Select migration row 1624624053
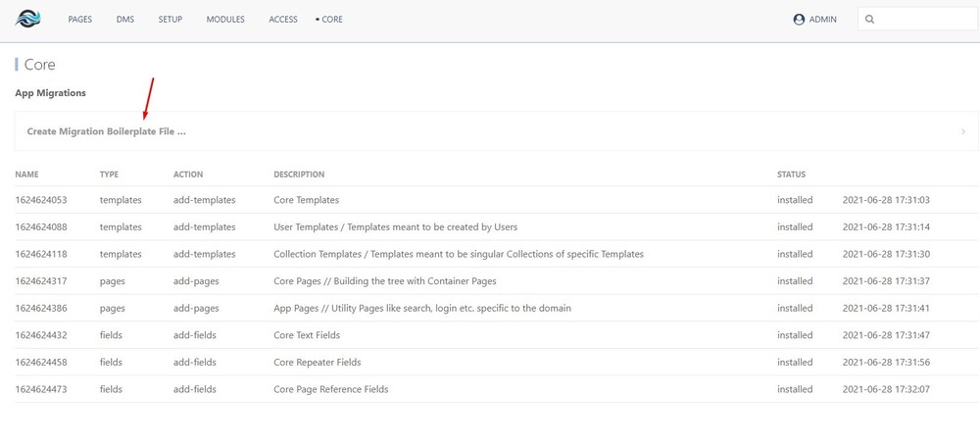980x446 pixels. coord(40,200)
